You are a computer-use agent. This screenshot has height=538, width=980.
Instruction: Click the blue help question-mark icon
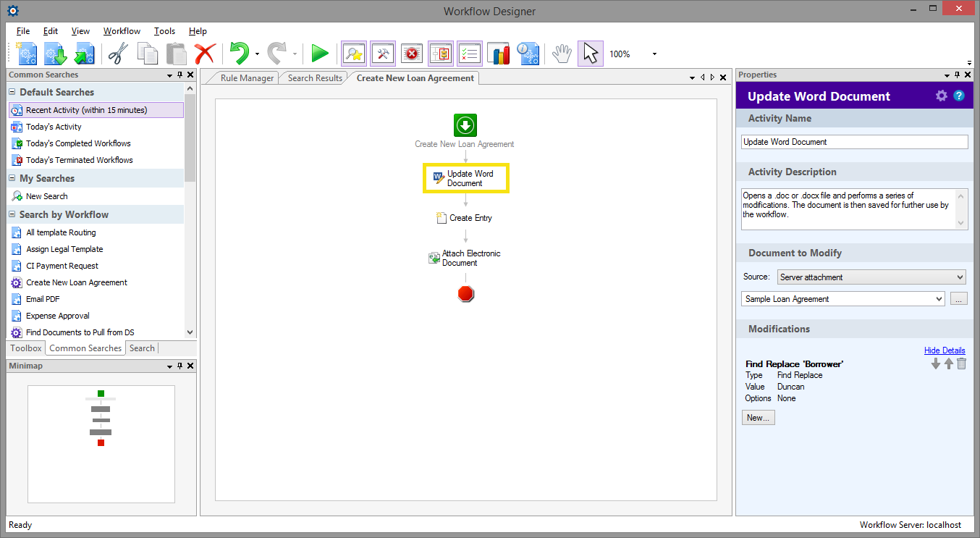tap(959, 96)
